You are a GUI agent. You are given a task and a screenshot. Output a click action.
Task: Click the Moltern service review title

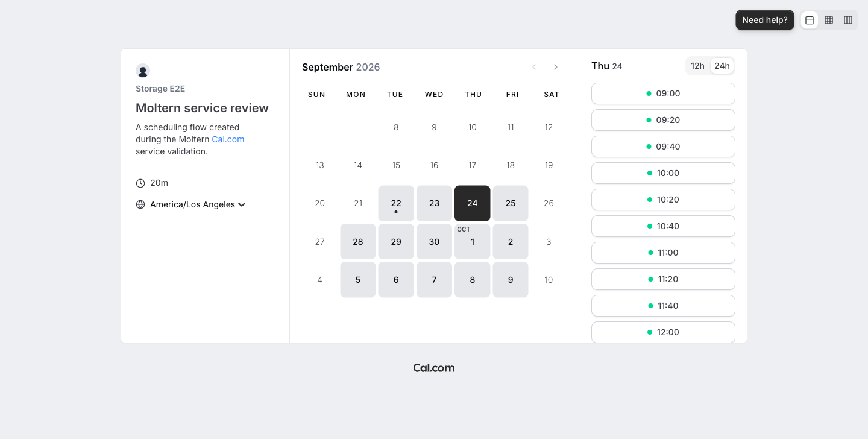(x=202, y=108)
